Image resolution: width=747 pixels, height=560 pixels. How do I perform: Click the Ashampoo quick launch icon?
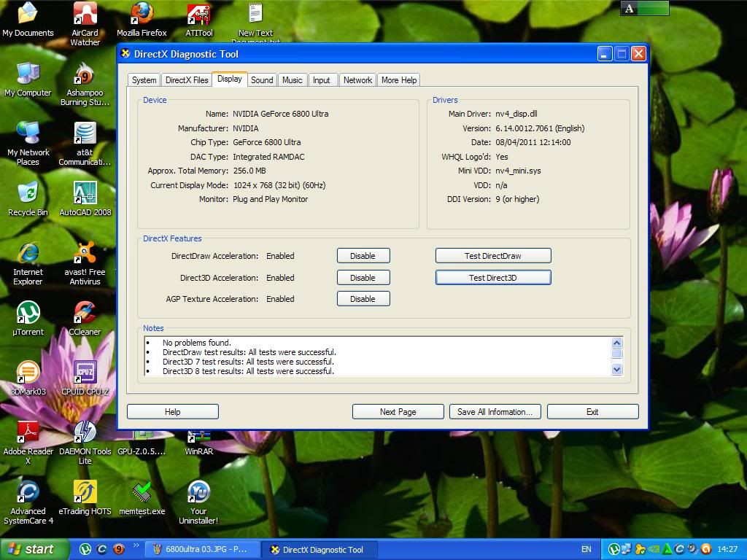pyautogui.click(x=119, y=549)
